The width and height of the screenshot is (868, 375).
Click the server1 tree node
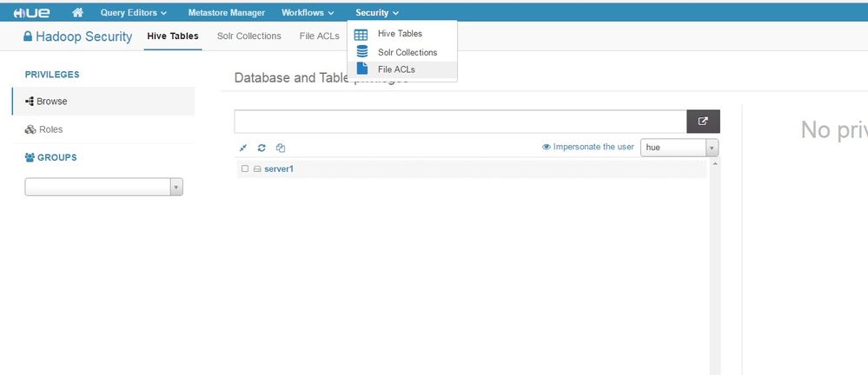point(279,168)
